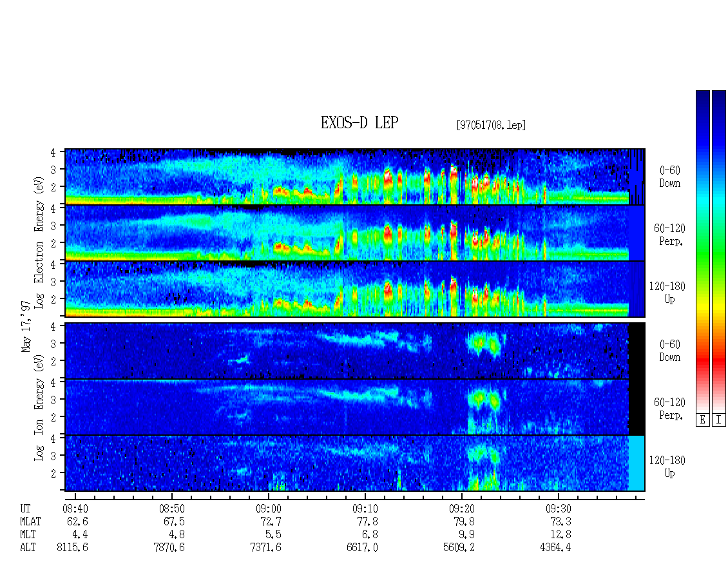Screen dimensions: 728x564
Task: Click the ALT value 5609.2
Action: [x=459, y=548]
